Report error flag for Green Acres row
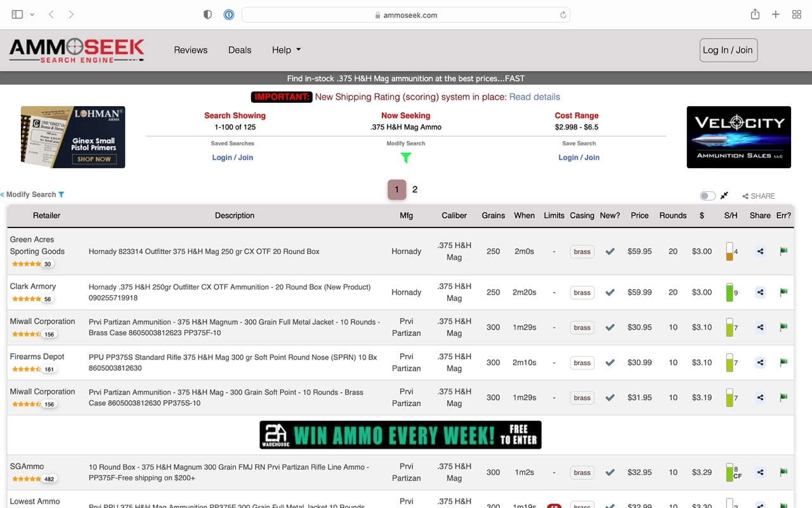 [783, 251]
